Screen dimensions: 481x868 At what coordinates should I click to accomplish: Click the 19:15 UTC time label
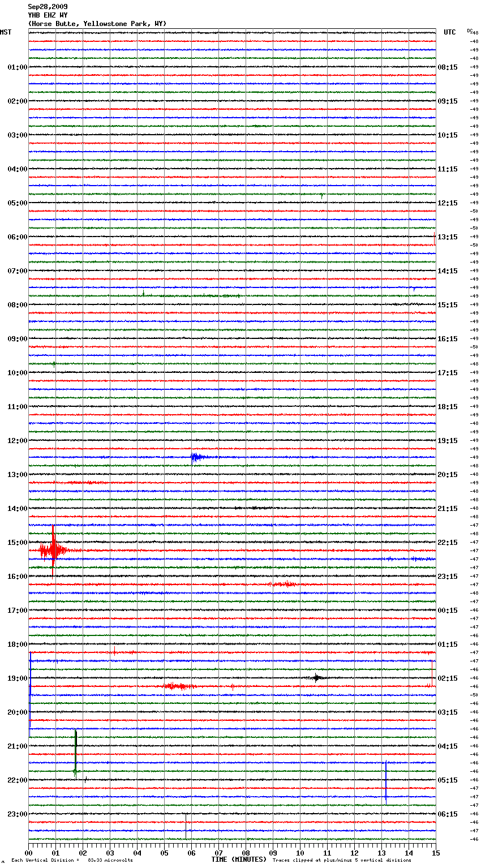448,441
